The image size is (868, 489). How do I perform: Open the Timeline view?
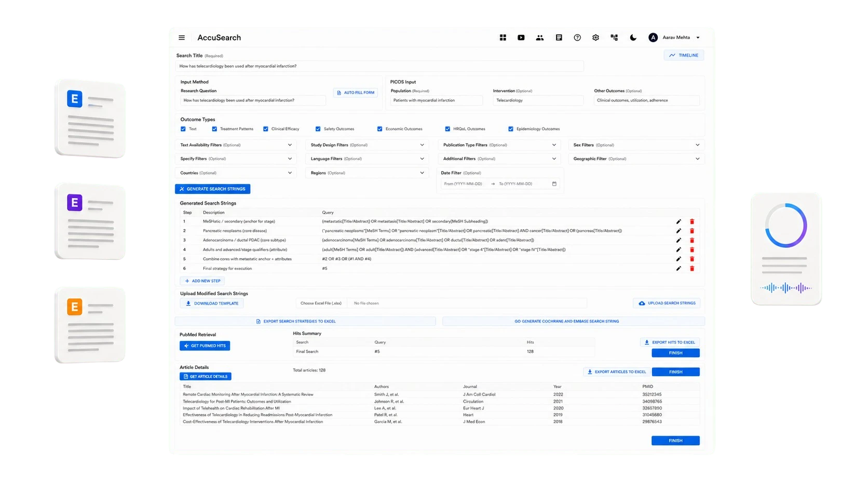[x=684, y=55]
